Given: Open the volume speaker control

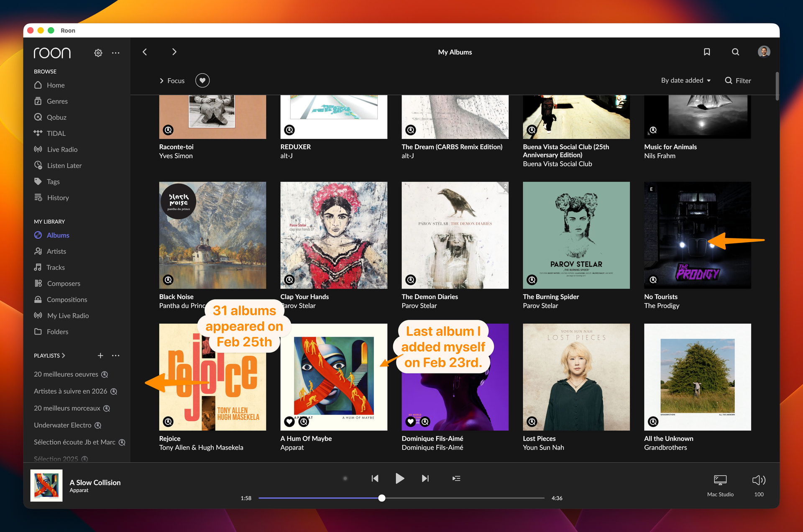Looking at the screenshot, I should pos(758,480).
